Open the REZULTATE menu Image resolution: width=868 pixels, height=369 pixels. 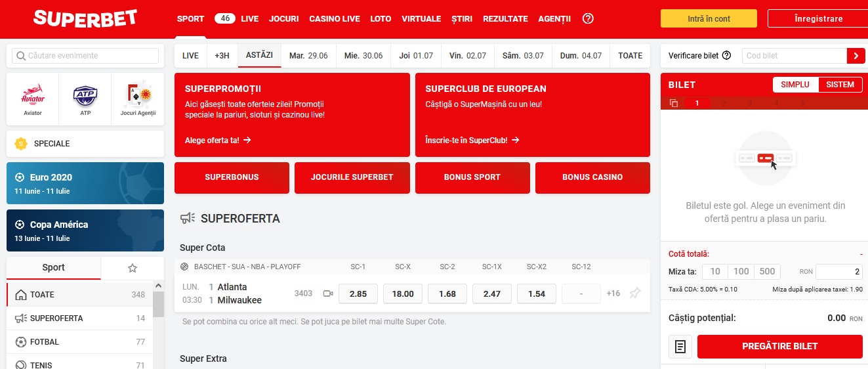(x=505, y=19)
